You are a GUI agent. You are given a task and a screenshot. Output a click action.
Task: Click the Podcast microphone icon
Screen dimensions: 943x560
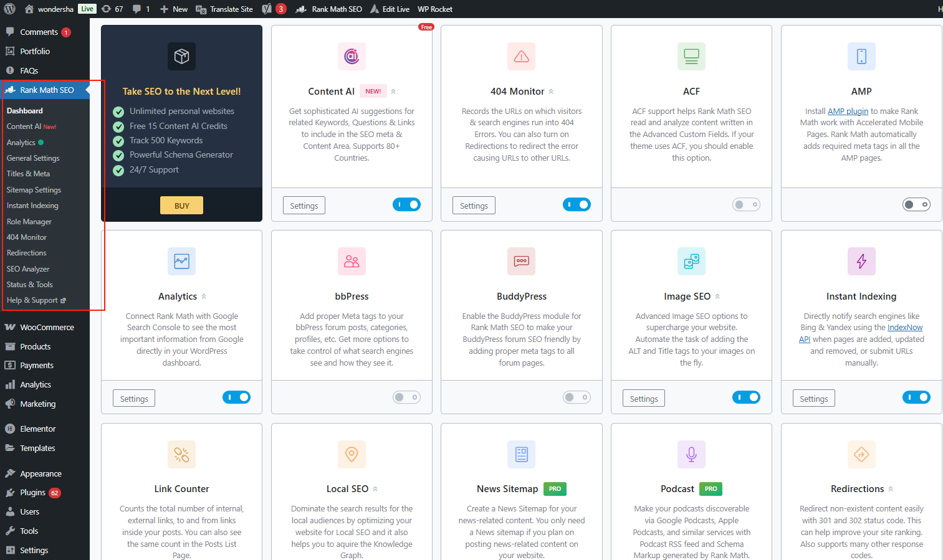click(x=691, y=454)
